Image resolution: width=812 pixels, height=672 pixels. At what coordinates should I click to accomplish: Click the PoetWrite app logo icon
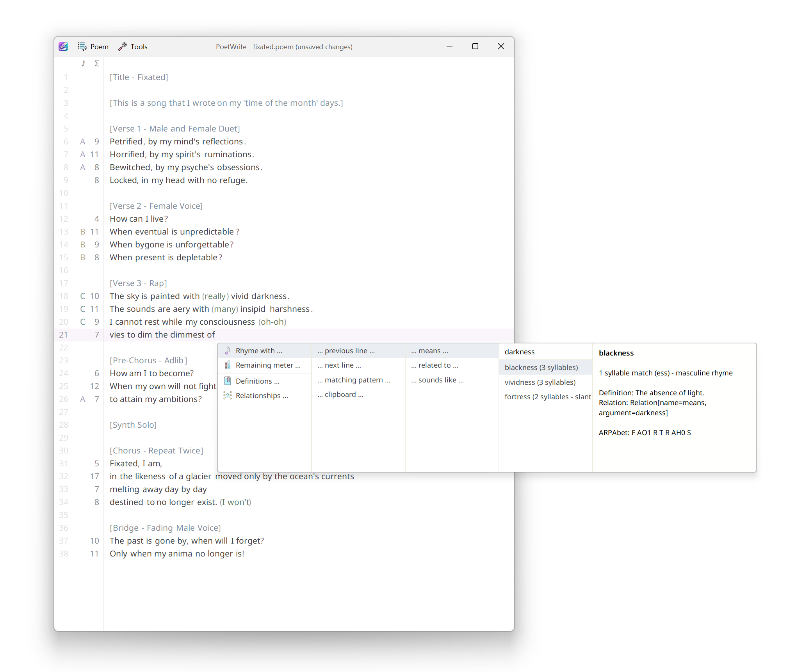pyautogui.click(x=63, y=46)
